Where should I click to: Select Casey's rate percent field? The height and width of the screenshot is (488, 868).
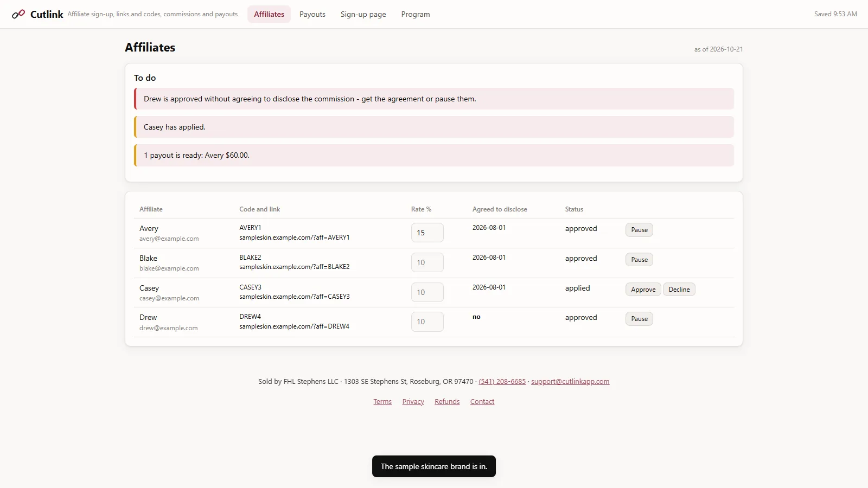(427, 292)
